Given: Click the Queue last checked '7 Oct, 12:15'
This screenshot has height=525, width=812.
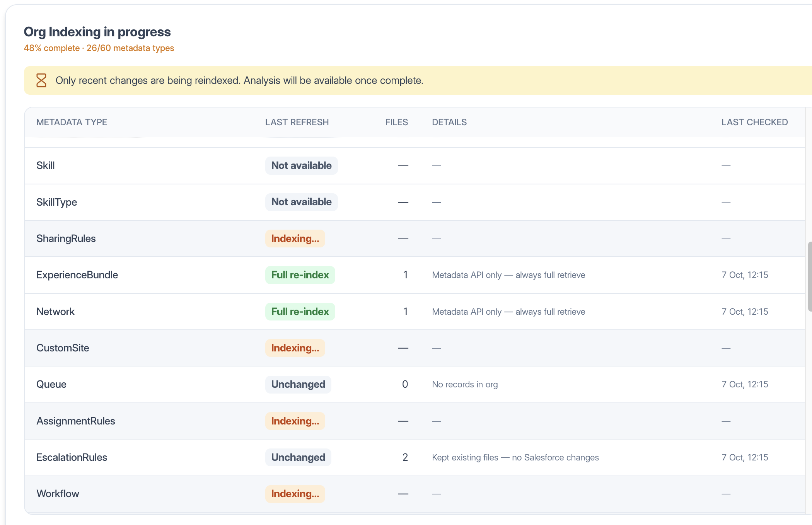Looking at the screenshot, I should (745, 384).
